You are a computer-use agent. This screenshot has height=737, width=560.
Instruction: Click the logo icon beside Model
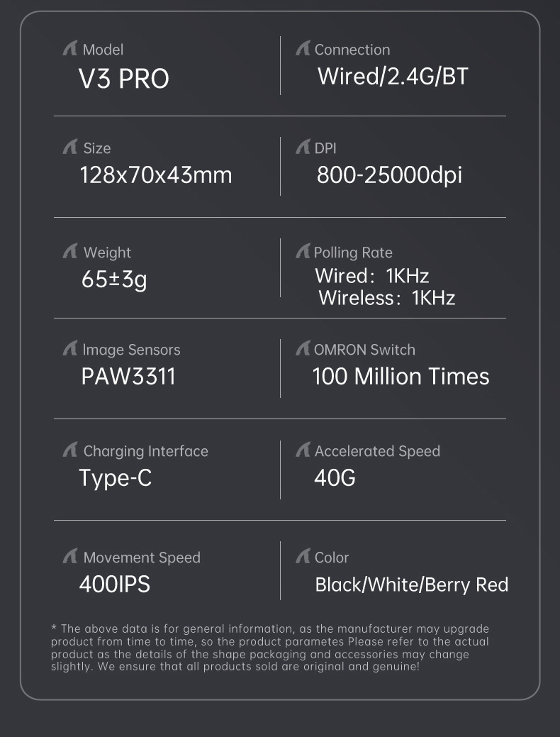coord(70,49)
